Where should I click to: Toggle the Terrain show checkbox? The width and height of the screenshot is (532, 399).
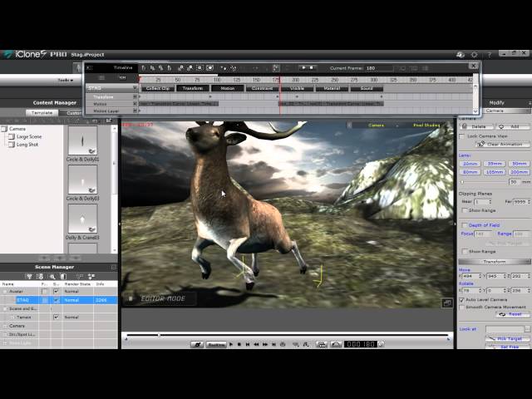[56, 318]
